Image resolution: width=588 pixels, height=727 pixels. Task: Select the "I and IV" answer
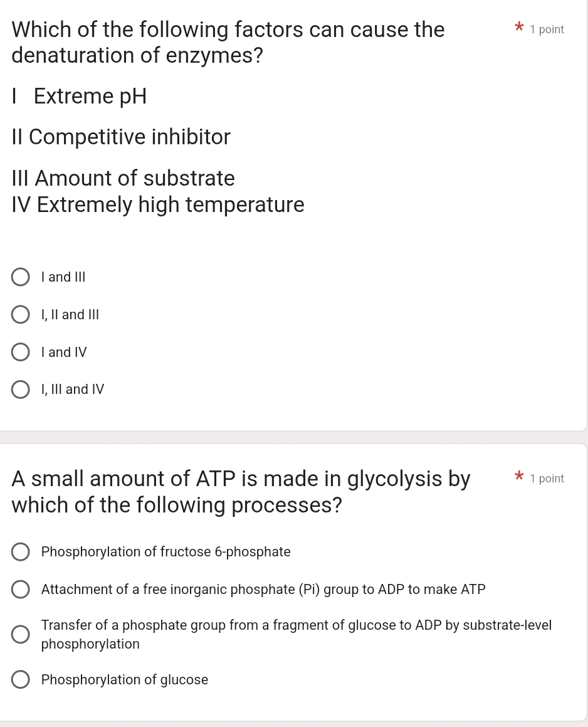click(x=21, y=352)
